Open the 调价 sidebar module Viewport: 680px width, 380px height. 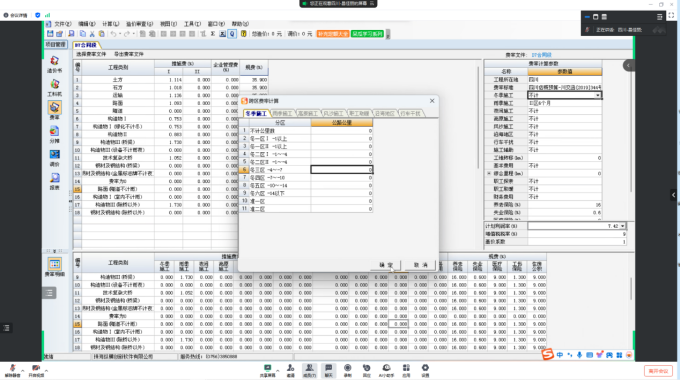[55, 157]
